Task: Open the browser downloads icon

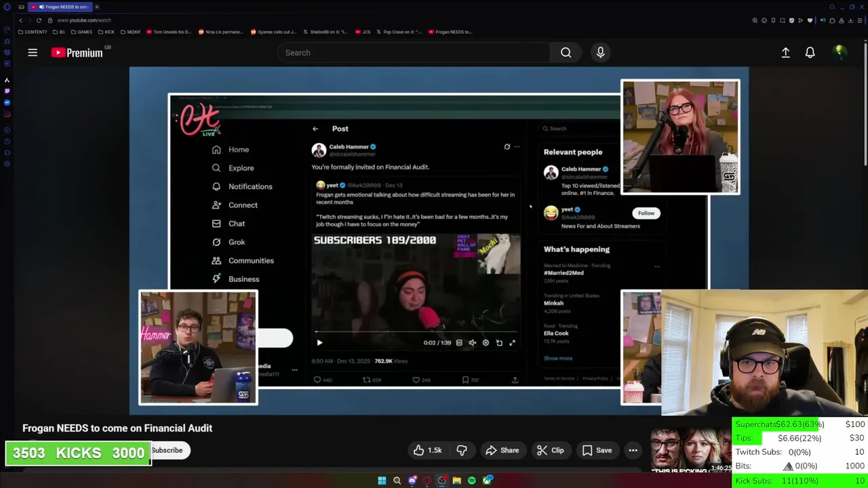Action: (850, 20)
